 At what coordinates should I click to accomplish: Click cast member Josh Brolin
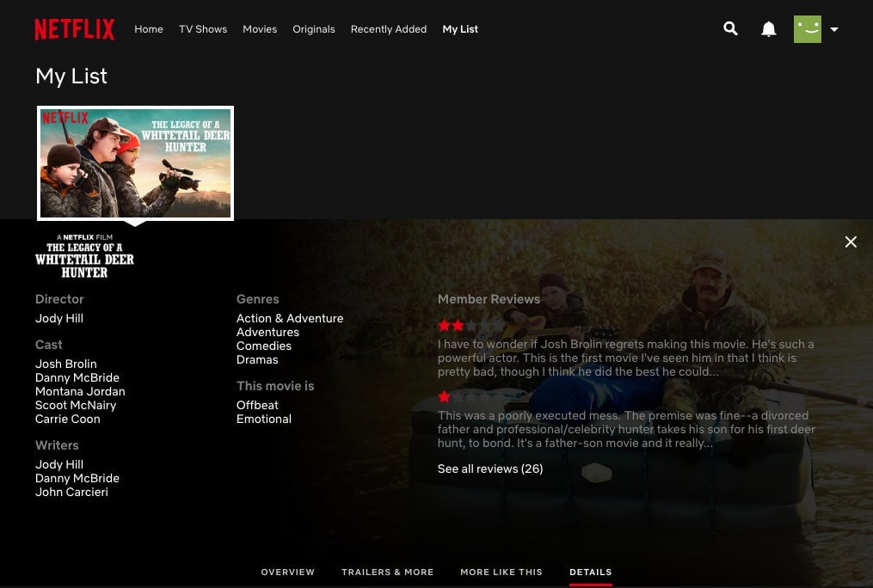65,364
